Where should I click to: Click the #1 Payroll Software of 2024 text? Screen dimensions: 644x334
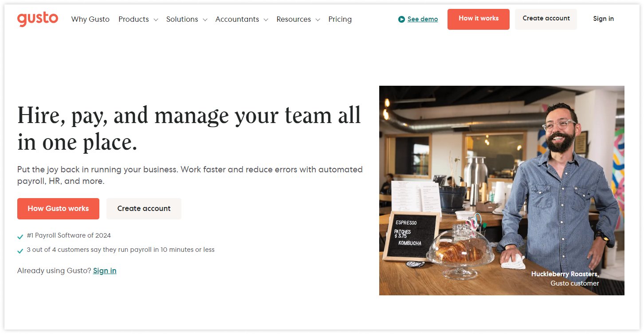click(69, 235)
